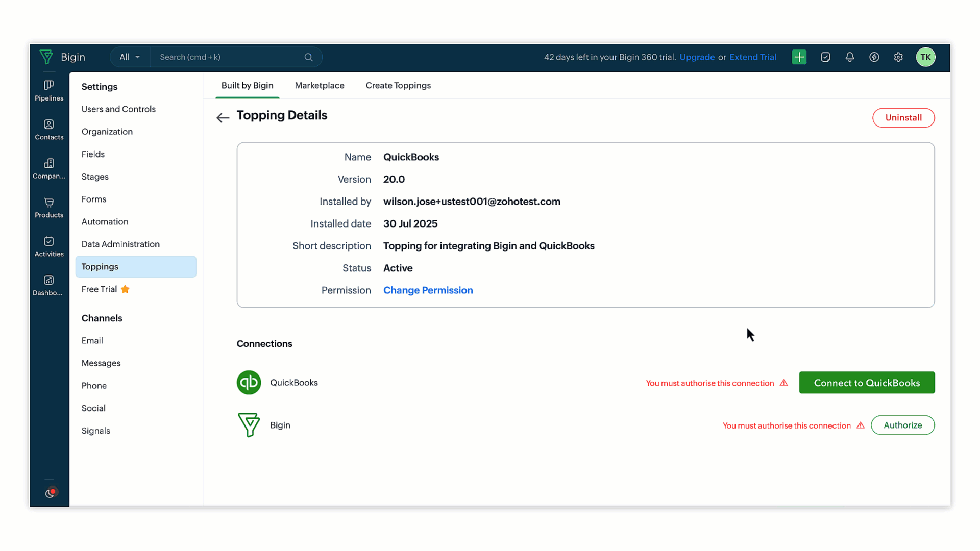The height and width of the screenshot is (551, 980).
Task: Switch to Marketplace tab
Action: click(320, 86)
